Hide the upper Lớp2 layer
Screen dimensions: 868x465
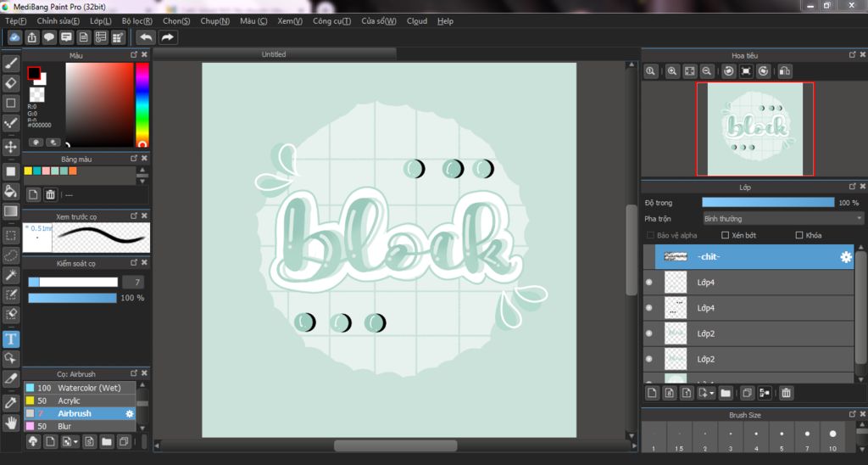point(649,333)
